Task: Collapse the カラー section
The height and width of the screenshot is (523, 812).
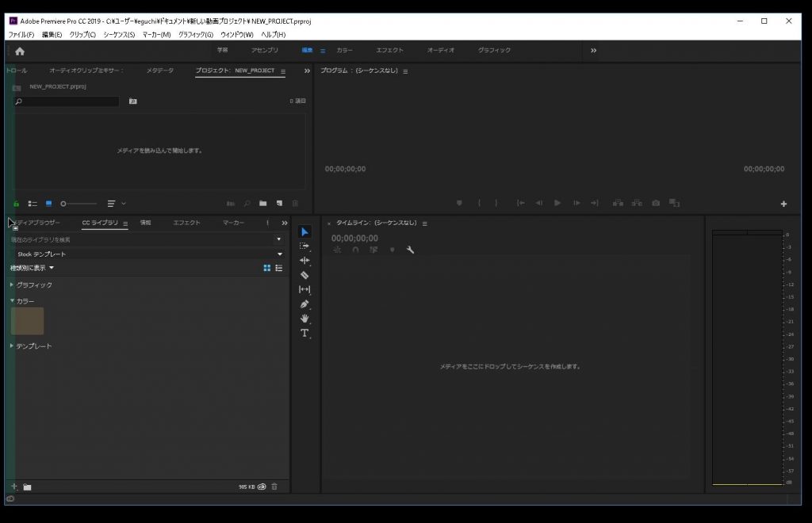Action: [x=12, y=301]
